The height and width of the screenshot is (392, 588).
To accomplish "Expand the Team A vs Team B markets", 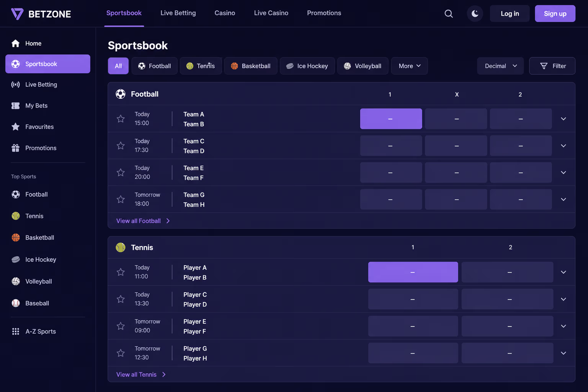I will tap(563, 119).
